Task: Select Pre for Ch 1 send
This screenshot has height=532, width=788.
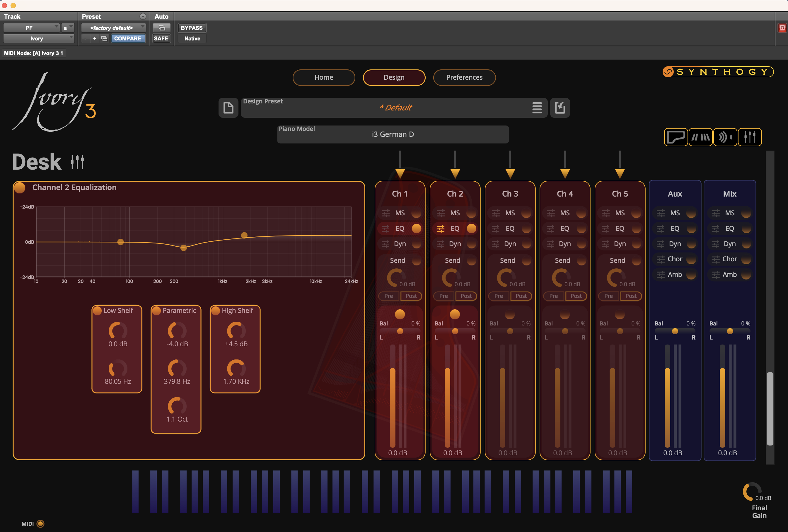Action: click(x=389, y=296)
